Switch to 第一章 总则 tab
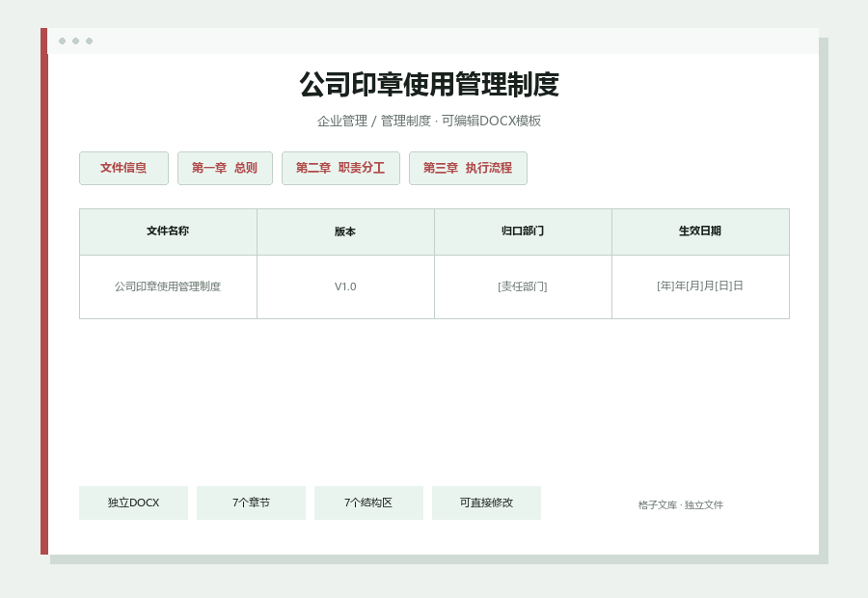The image size is (868, 598). [x=225, y=169]
